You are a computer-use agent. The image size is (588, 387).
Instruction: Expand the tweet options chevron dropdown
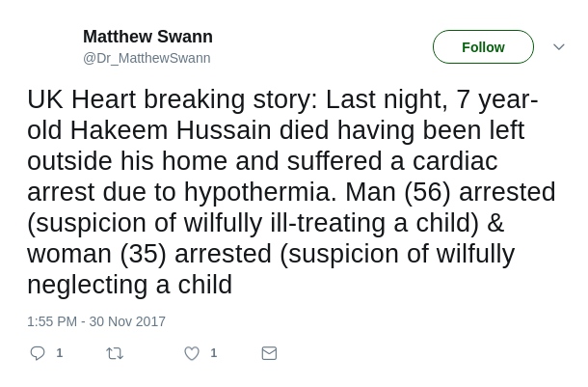(x=558, y=47)
